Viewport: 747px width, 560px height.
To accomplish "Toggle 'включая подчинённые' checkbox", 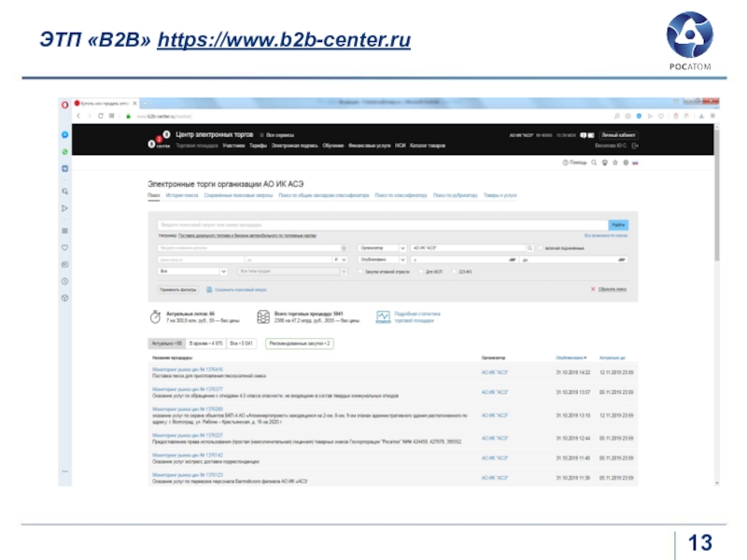I will pos(541,248).
